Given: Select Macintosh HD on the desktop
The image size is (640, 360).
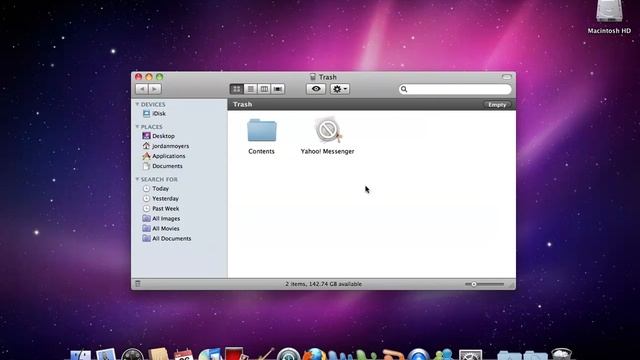Looking at the screenshot, I should [x=609, y=17].
